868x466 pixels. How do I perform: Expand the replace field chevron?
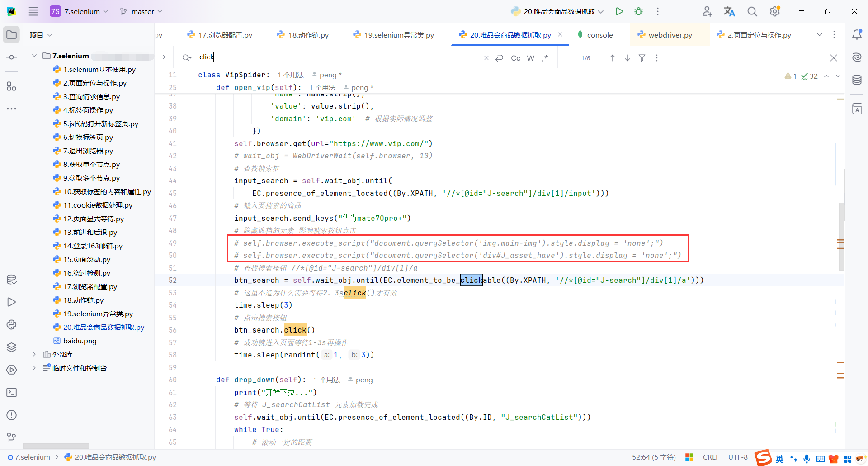(164, 57)
